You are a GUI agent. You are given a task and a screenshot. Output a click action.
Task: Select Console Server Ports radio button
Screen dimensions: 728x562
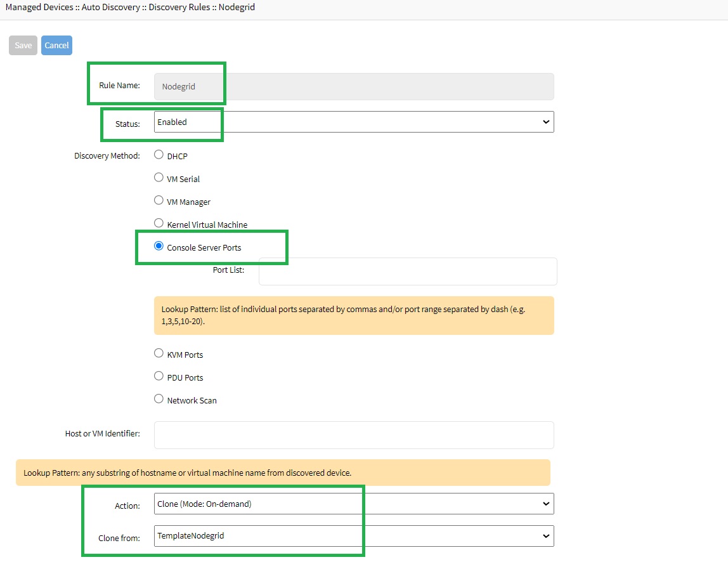point(159,246)
